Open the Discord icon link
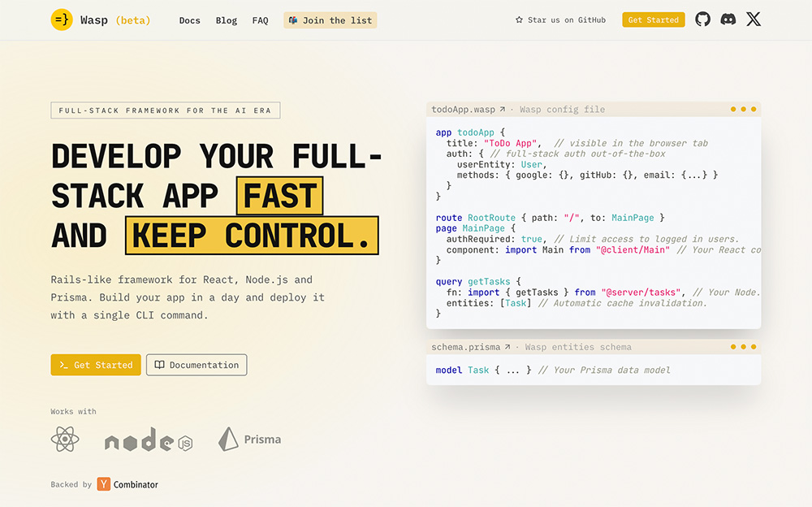812x507 pixels. coord(728,19)
